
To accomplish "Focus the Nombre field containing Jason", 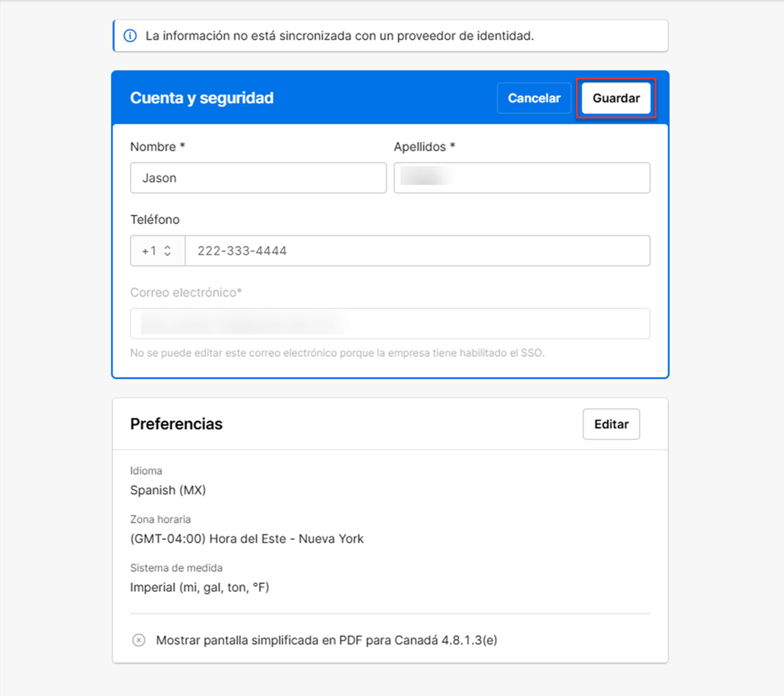I will pyautogui.click(x=258, y=178).
